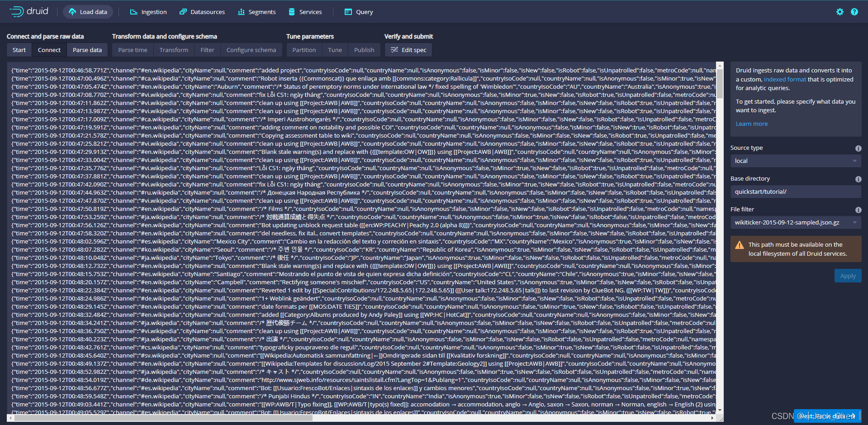Go to the Parse time step
This screenshot has width=868, height=425.
[133, 50]
